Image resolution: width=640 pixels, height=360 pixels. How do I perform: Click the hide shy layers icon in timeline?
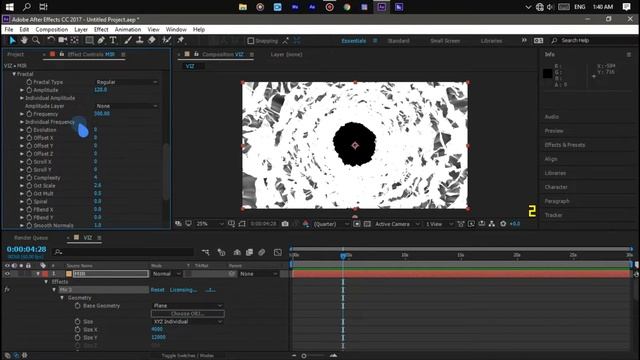[x=237, y=252]
